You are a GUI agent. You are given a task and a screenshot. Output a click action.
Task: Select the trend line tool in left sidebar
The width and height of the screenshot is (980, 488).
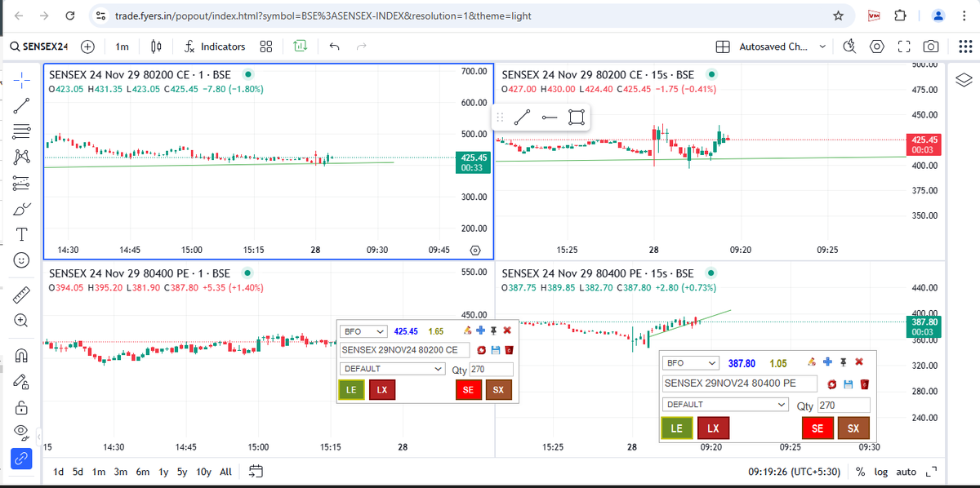pos(22,104)
